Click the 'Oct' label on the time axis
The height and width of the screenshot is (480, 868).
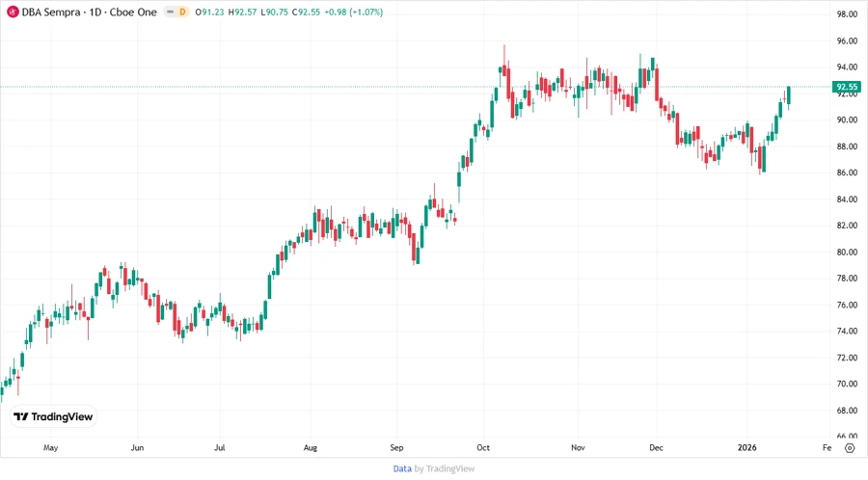coord(483,447)
